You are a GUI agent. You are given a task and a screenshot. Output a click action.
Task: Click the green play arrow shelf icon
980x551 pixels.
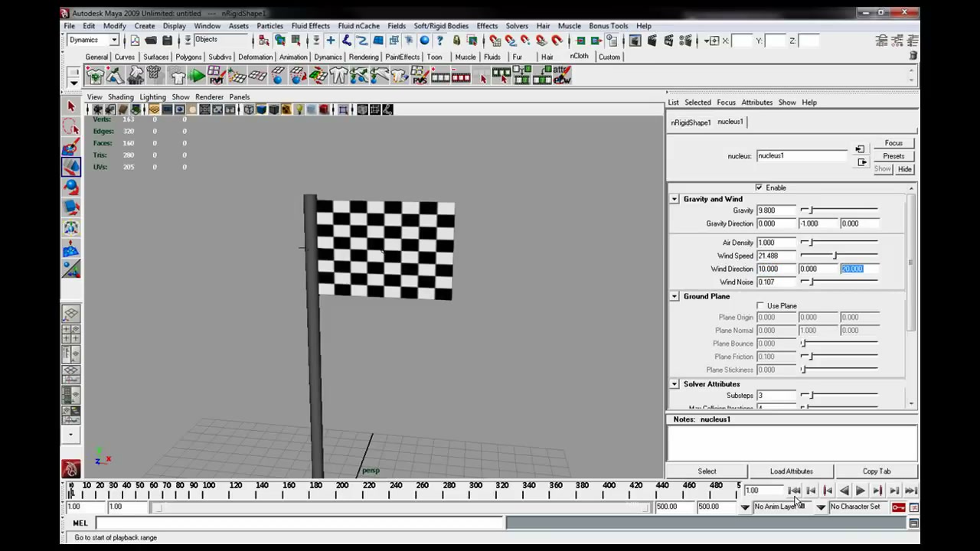[x=197, y=75]
